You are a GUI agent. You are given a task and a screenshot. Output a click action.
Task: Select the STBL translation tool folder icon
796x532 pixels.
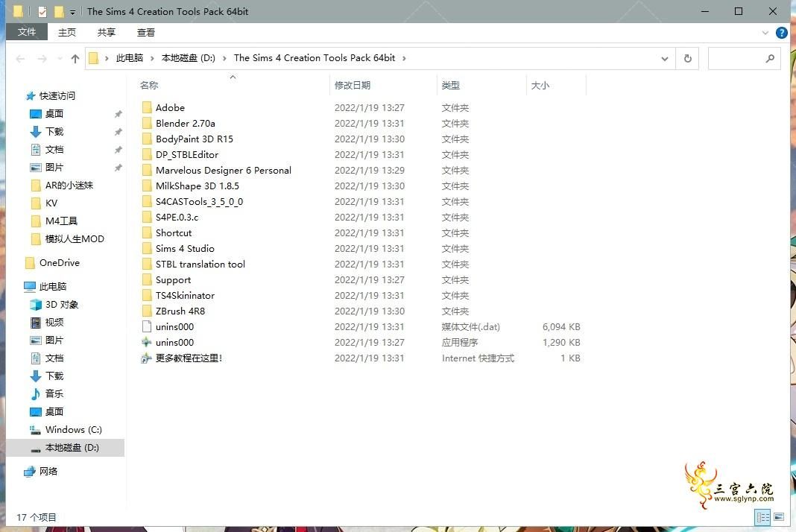click(147, 264)
